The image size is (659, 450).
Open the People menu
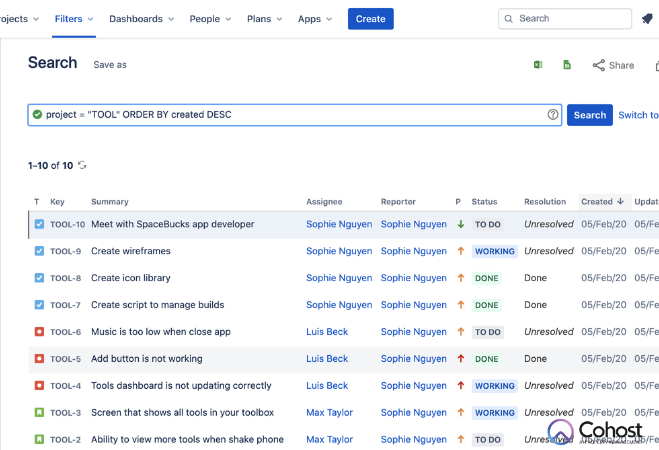210,18
